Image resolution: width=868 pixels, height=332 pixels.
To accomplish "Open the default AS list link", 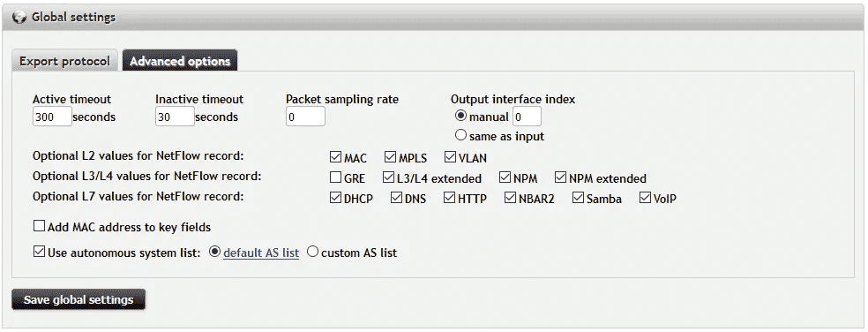I will (261, 253).
